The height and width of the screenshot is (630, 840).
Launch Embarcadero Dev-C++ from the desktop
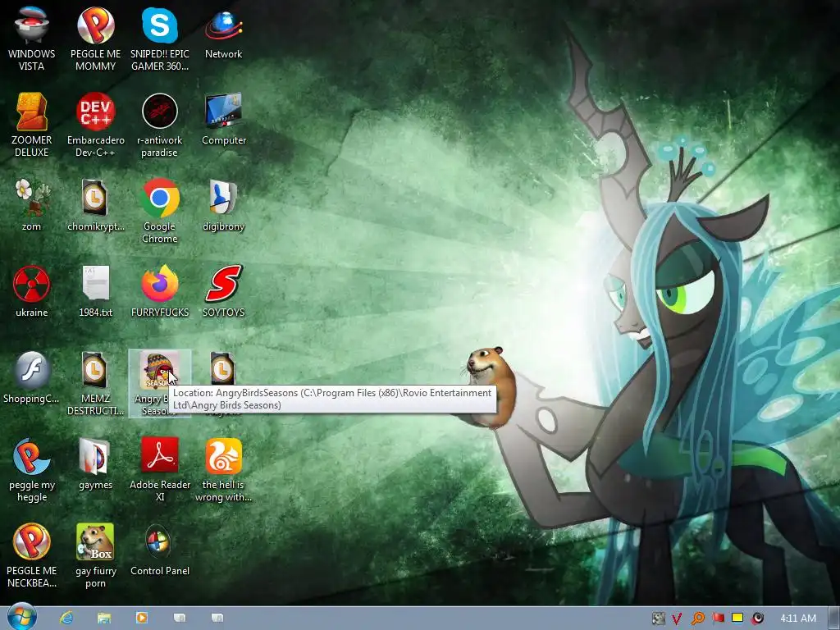click(95, 125)
